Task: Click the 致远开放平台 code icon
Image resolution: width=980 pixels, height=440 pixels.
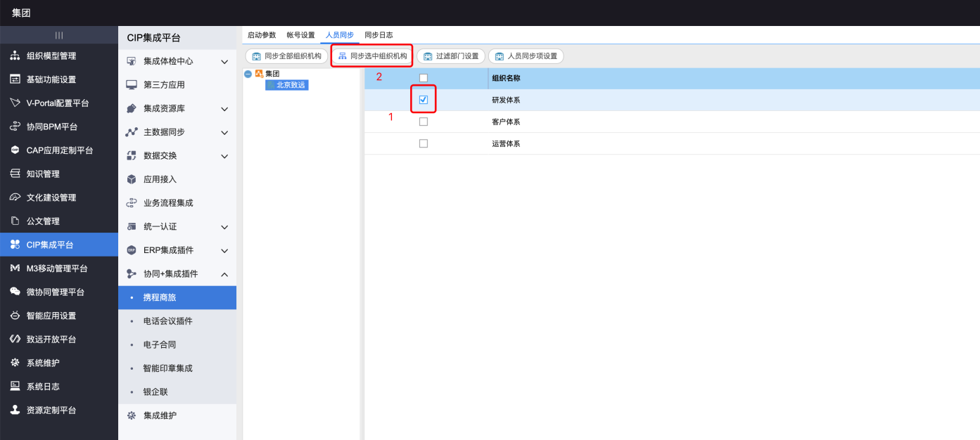Action: tap(15, 339)
